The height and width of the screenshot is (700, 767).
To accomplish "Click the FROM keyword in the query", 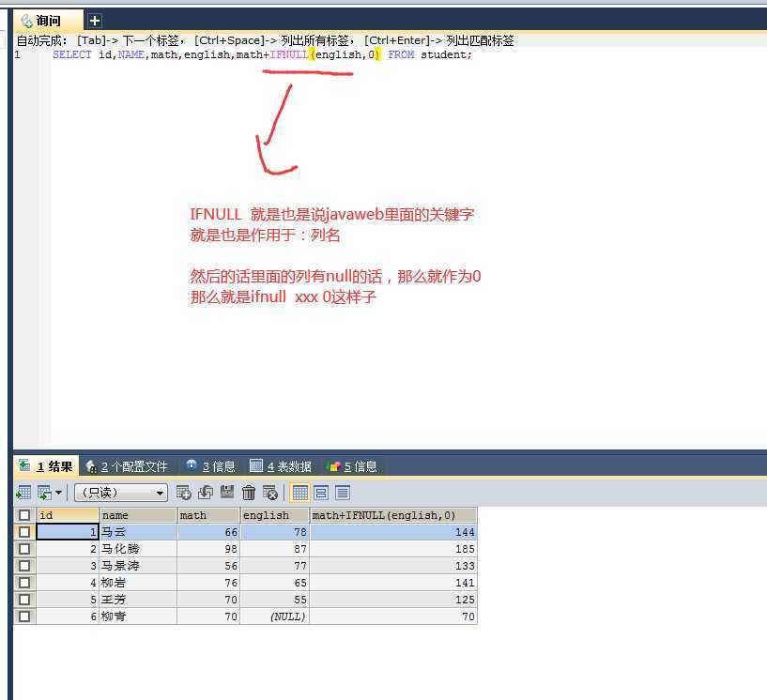I will click(x=401, y=54).
